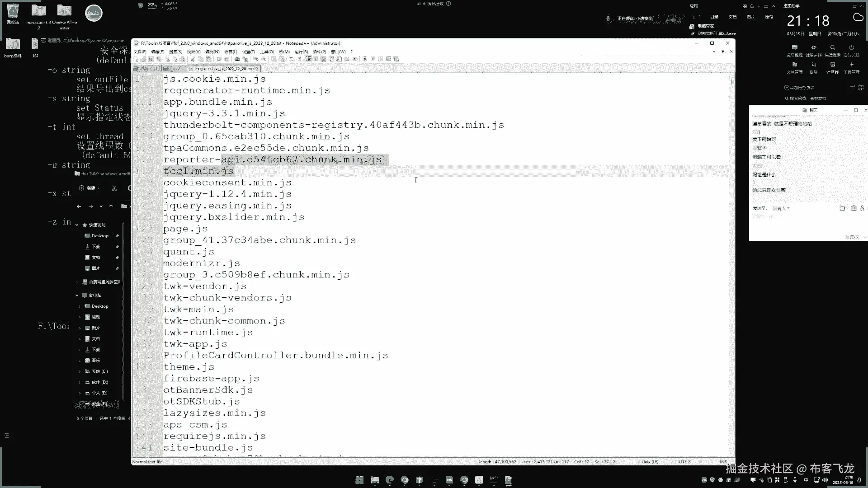The height and width of the screenshot is (488, 868).
Task: Open the 插件(P) plugins menu
Action: coord(319,52)
